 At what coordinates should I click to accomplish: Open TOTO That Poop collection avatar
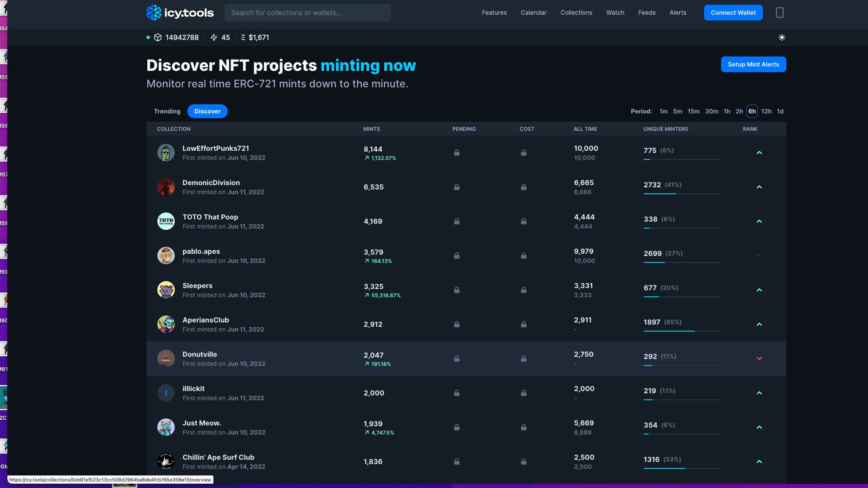click(166, 221)
